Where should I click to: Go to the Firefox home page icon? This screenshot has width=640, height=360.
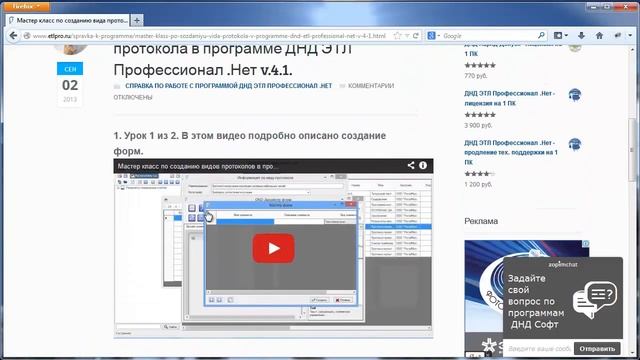point(599,36)
